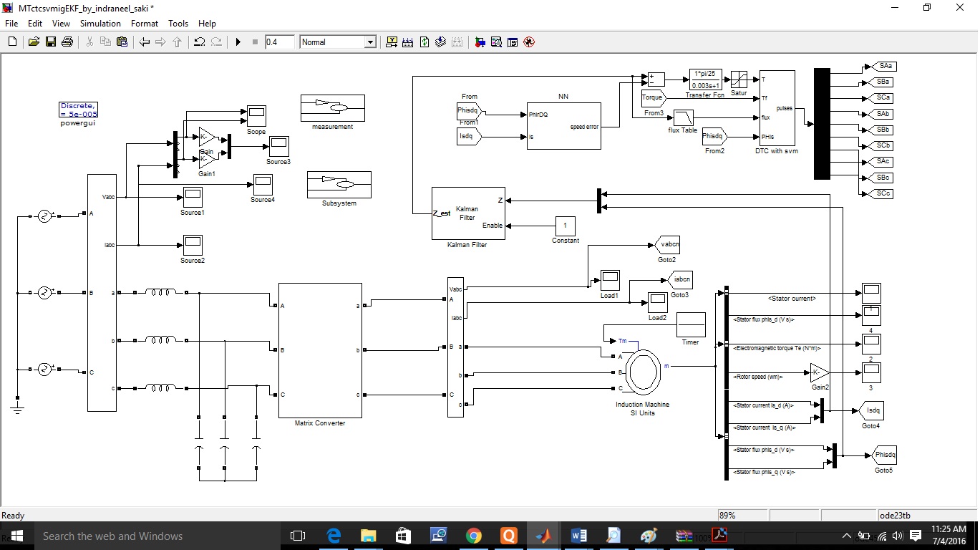The image size is (980, 550).
Task: Open the Library Browser toolbar icon
Action: [480, 42]
